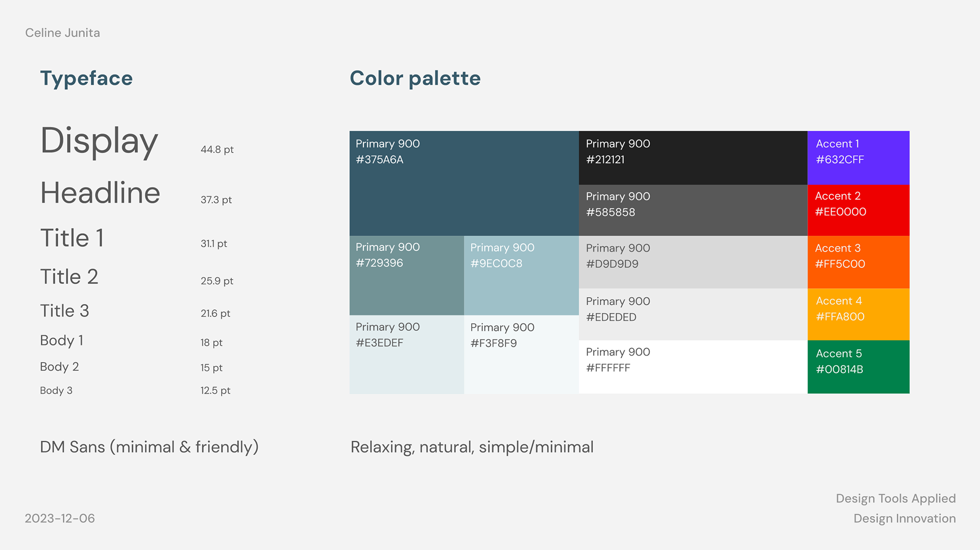Click the Accent 1 purple #632CFF swatch

(859, 158)
